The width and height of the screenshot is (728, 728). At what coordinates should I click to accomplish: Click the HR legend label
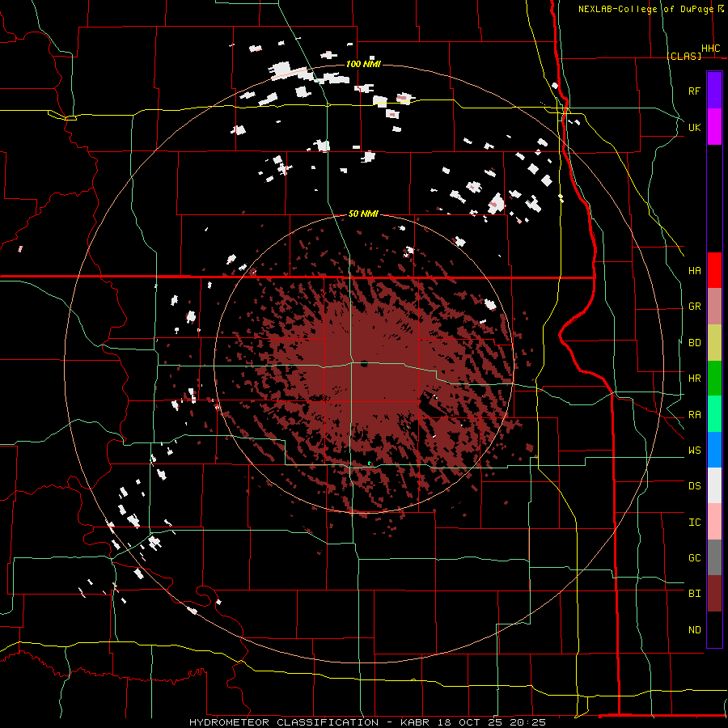pos(695,379)
